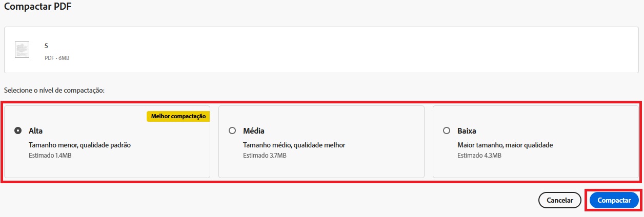Click the 'Selecione o nível de compactação' label
The height and width of the screenshot is (217, 644).
[54, 91]
